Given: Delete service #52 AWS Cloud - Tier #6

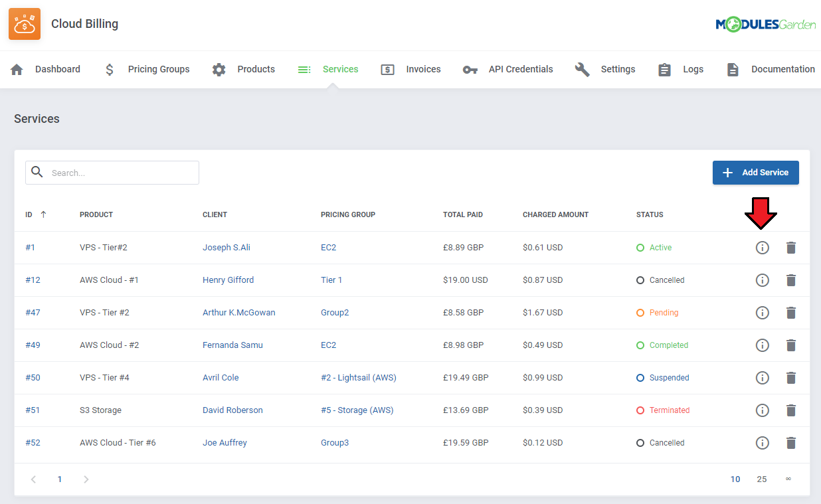Looking at the screenshot, I should (790, 443).
